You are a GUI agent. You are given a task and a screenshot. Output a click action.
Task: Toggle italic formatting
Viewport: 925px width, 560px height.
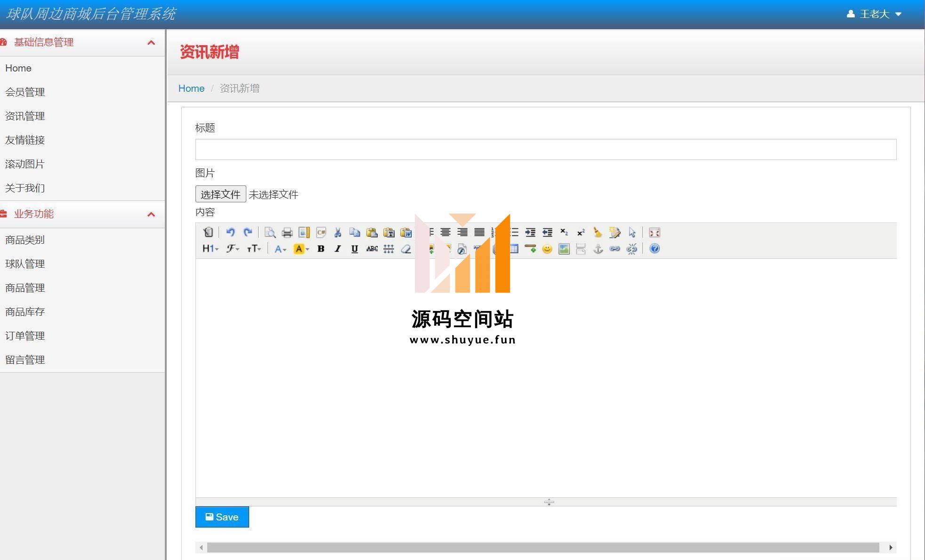click(338, 248)
